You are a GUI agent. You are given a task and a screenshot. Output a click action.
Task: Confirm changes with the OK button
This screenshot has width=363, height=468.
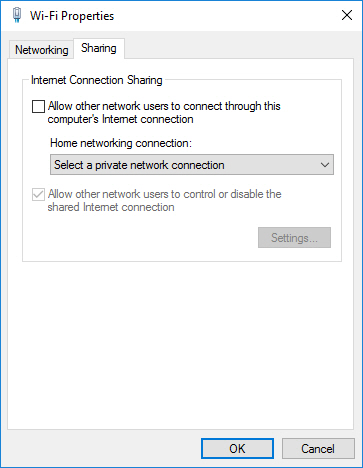(x=237, y=449)
